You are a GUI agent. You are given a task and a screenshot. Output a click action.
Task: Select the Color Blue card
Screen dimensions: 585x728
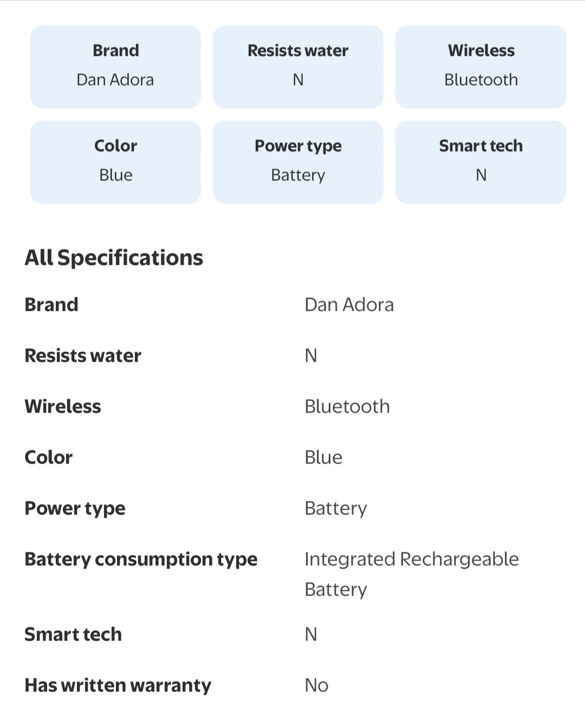click(115, 162)
